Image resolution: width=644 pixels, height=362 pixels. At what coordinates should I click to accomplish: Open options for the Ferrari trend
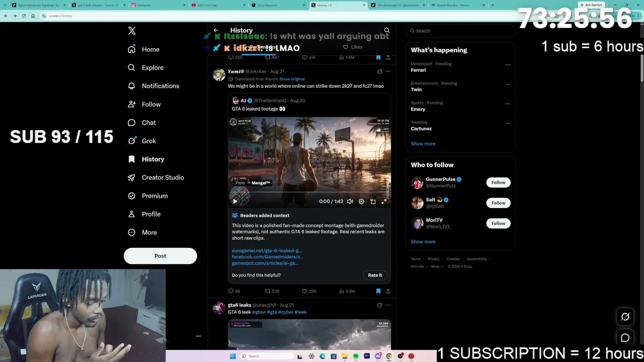coord(508,64)
